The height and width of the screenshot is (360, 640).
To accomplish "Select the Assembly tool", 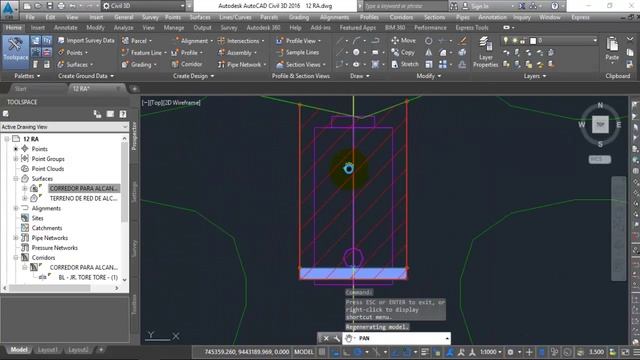I will coord(237,53).
